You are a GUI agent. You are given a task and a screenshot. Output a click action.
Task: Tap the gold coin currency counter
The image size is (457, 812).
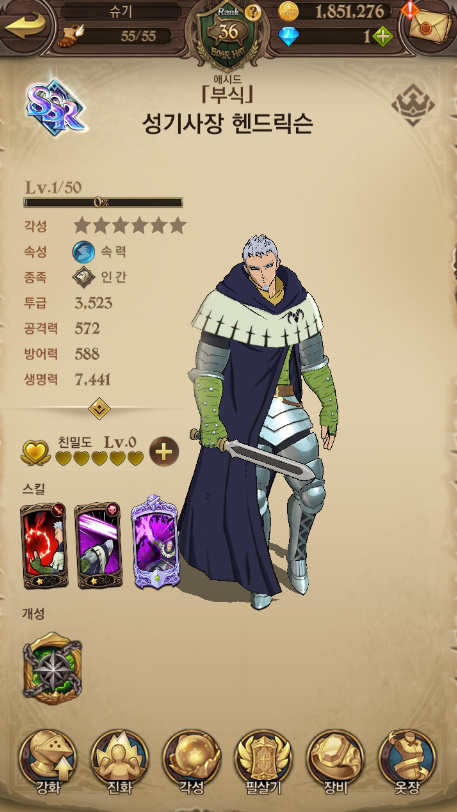(x=334, y=11)
